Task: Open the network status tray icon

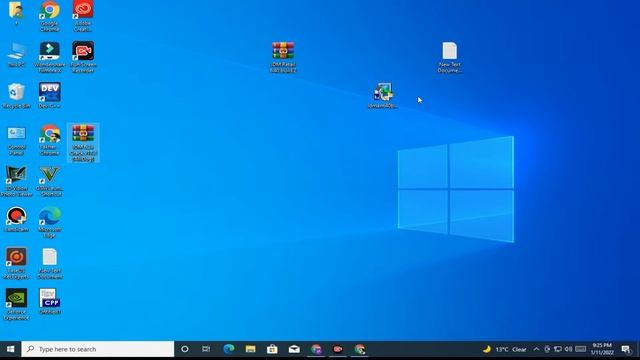Action: (x=558, y=349)
